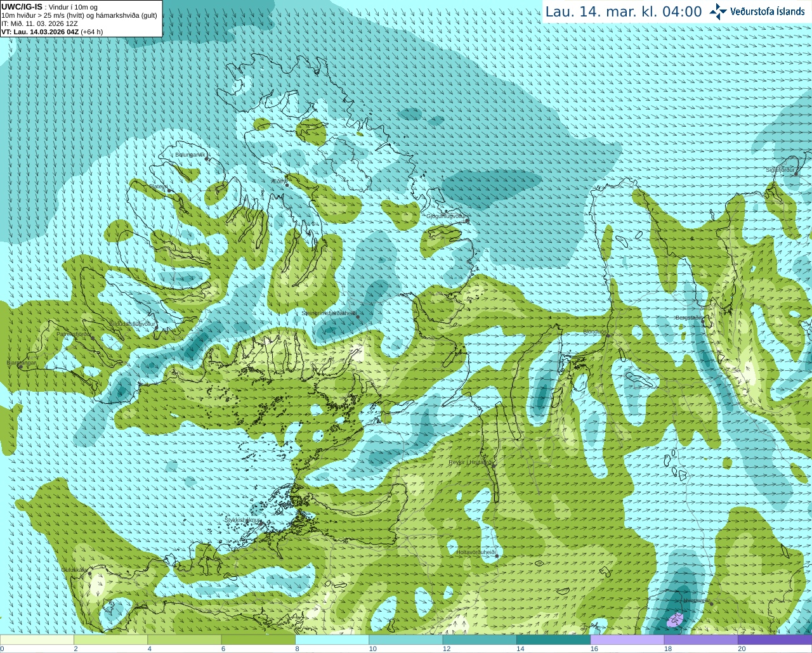Click the Veðurstofa Íslands name text
The width and height of the screenshot is (812, 653).
(767, 11)
